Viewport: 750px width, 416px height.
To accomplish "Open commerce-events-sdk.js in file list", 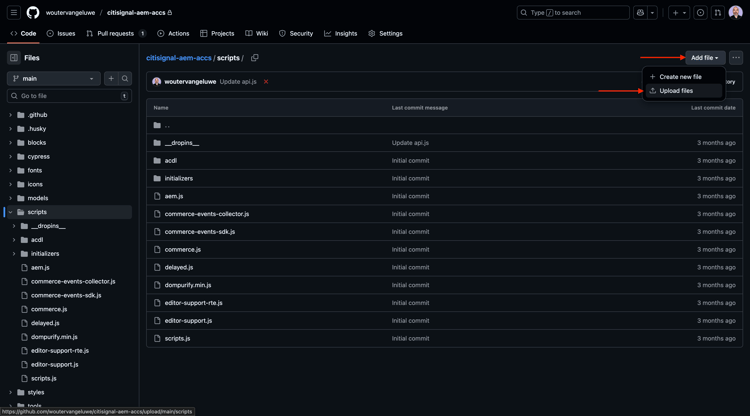I will tap(200, 232).
